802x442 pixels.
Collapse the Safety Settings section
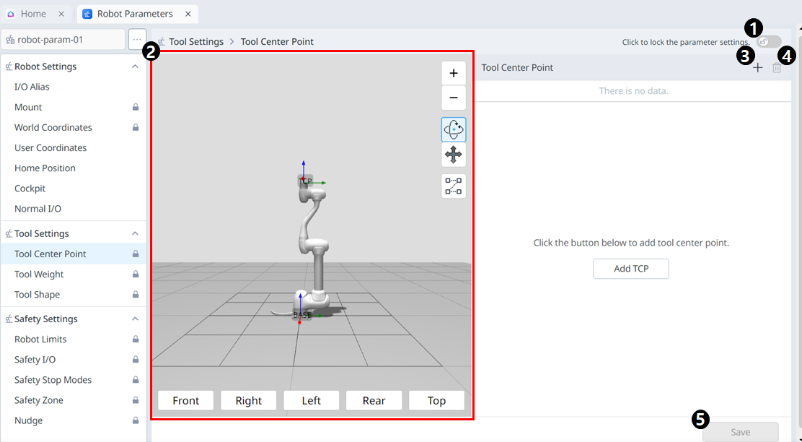pyautogui.click(x=135, y=319)
